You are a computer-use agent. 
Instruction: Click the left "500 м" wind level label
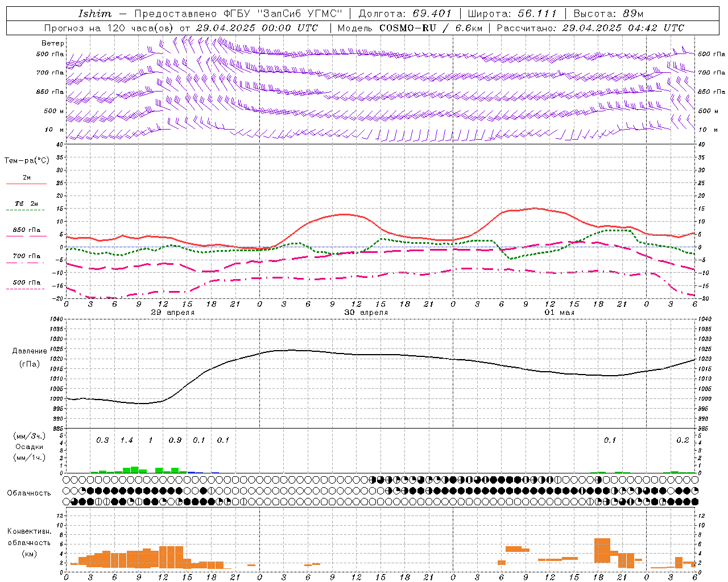tap(54, 111)
